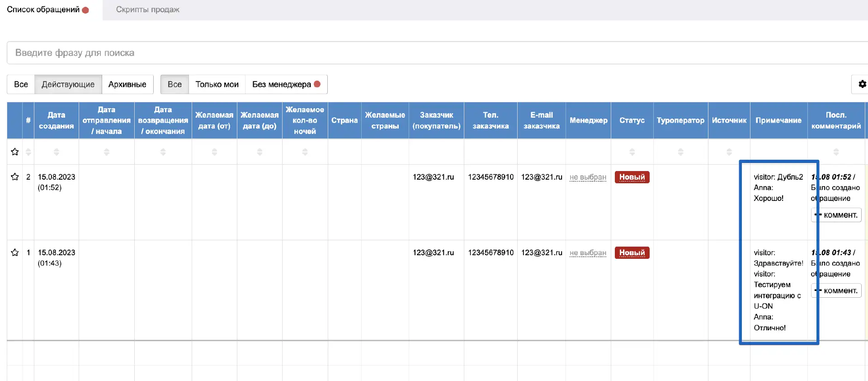Viewport: 868px width, 381px height.
Task: Sort by last comment column arrows
Action: 836,152
